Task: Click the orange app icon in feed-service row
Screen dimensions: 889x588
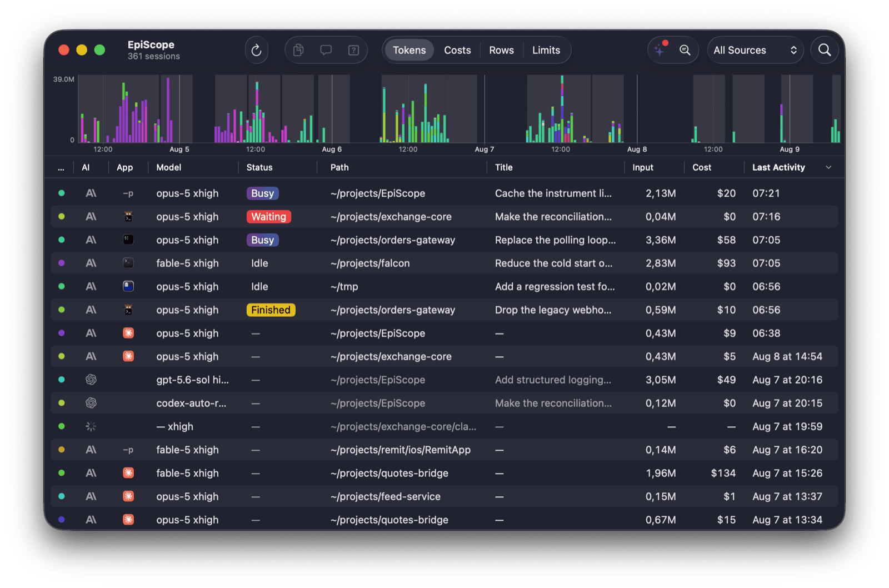Action: (x=128, y=497)
